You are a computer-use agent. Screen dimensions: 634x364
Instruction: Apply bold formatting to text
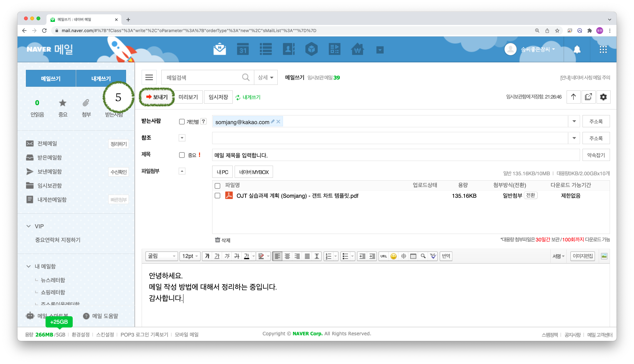(x=207, y=256)
